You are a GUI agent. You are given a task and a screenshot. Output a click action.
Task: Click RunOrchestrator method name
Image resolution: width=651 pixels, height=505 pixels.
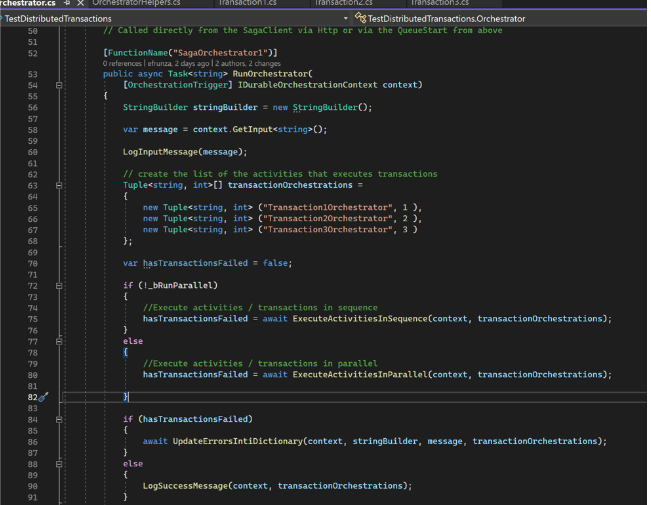[270, 74]
